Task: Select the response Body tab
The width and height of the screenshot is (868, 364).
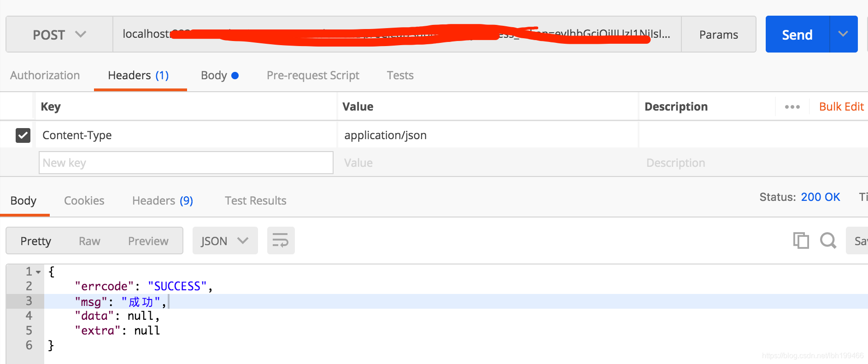Action: pos(23,201)
